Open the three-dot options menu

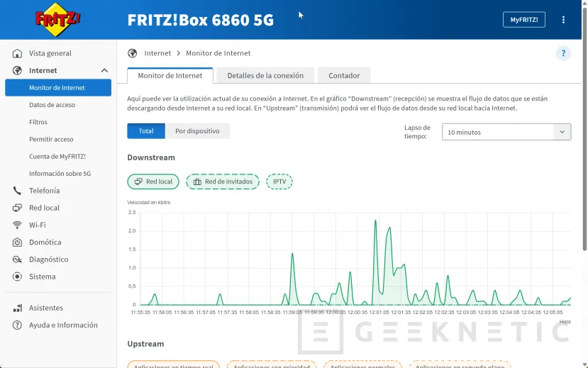click(x=563, y=20)
